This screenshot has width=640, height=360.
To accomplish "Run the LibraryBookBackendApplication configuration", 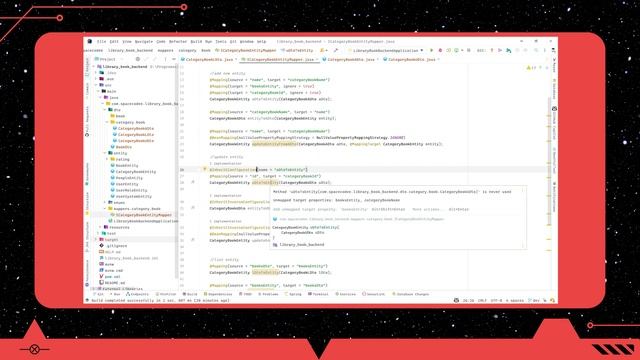I will click(431, 50).
